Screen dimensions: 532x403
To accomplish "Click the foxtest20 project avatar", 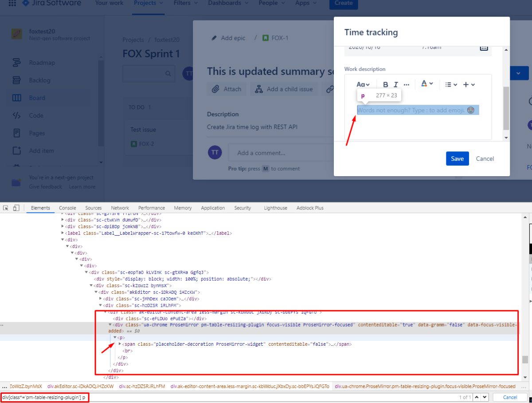I will coord(17,34).
